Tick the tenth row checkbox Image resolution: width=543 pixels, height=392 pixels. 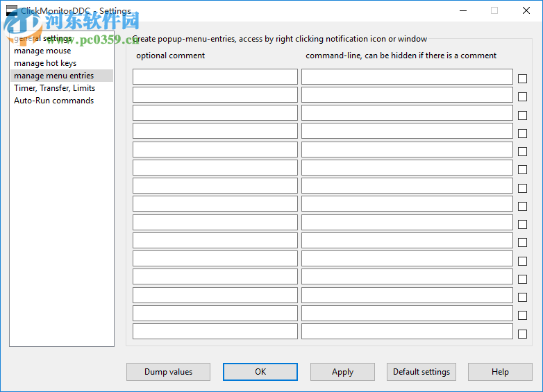click(523, 243)
